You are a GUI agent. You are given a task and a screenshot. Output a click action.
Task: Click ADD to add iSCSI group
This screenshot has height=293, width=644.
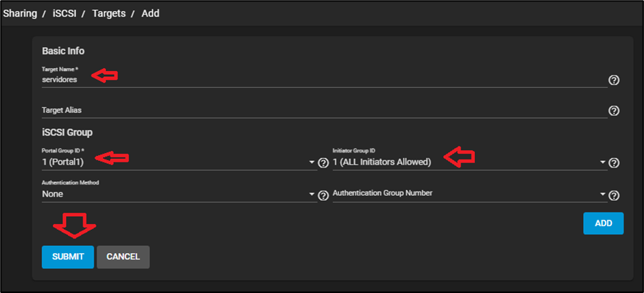(603, 223)
